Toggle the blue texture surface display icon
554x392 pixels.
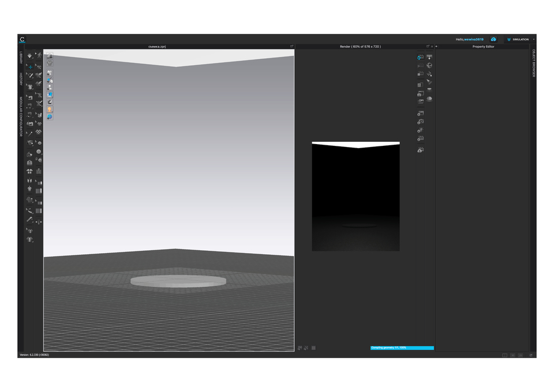click(x=50, y=94)
